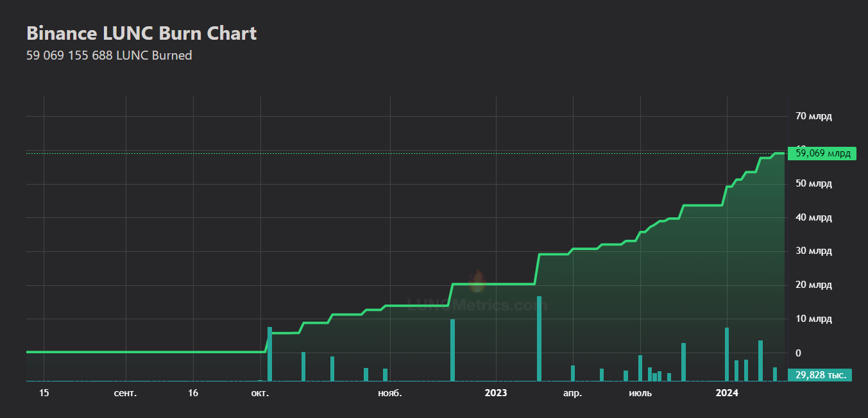Click the teal 29,828 тыс. volume label

819,374
